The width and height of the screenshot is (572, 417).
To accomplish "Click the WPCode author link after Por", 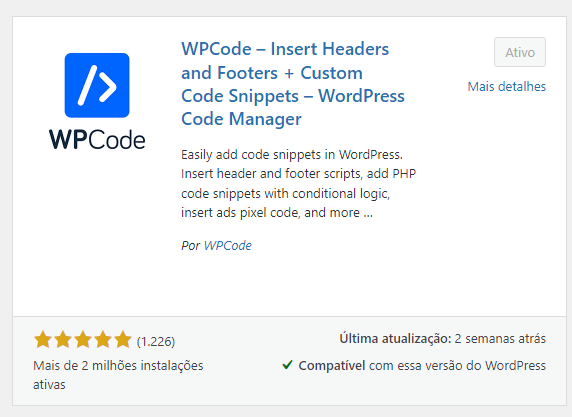I will 228,246.
